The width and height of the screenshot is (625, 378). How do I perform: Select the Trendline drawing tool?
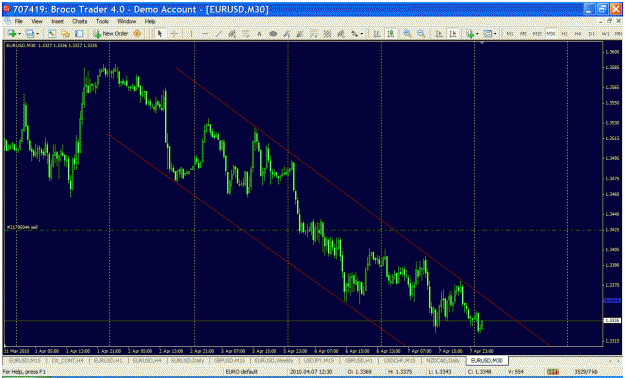(218, 34)
